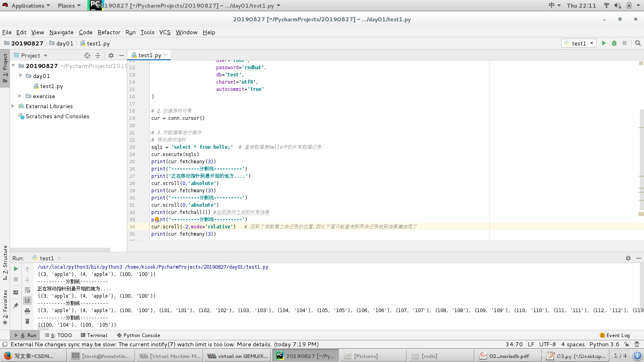The width and height of the screenshot is (644, 362).
Task: Print the Run console output
Action: pyautogui.click(x=27, y=311)
